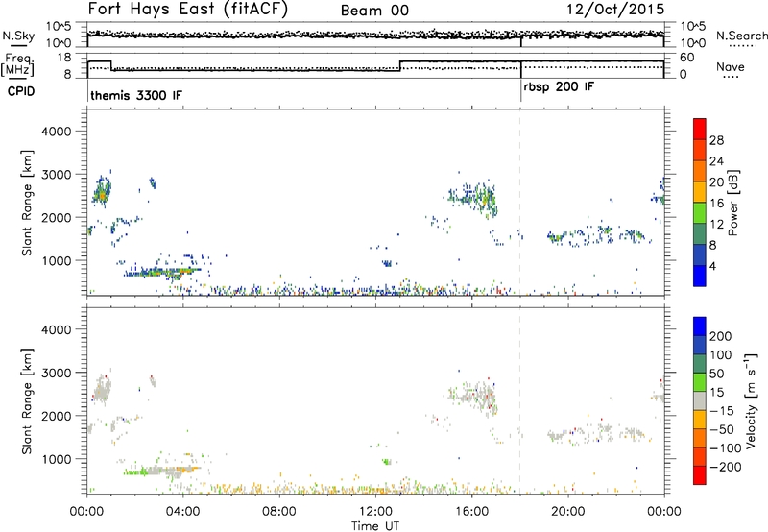Click the '28' label on Power colorbar
The image size is (768, 532).
716,140
